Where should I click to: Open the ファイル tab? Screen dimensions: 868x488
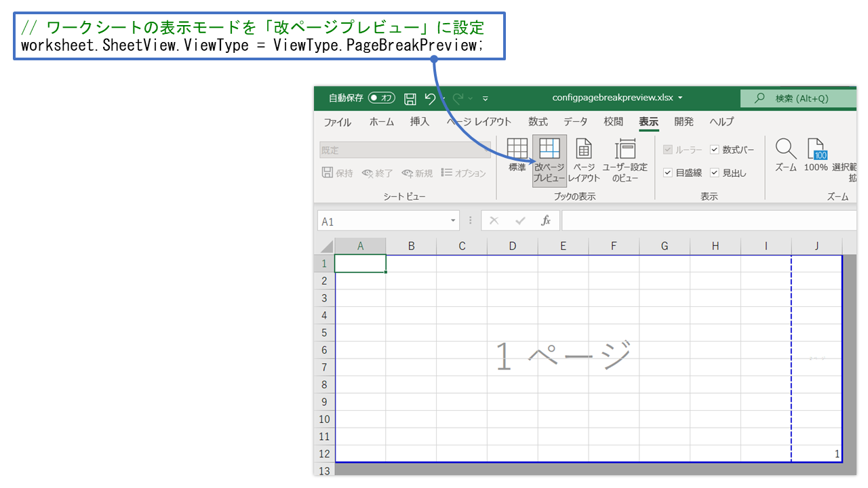click(337, 122)
